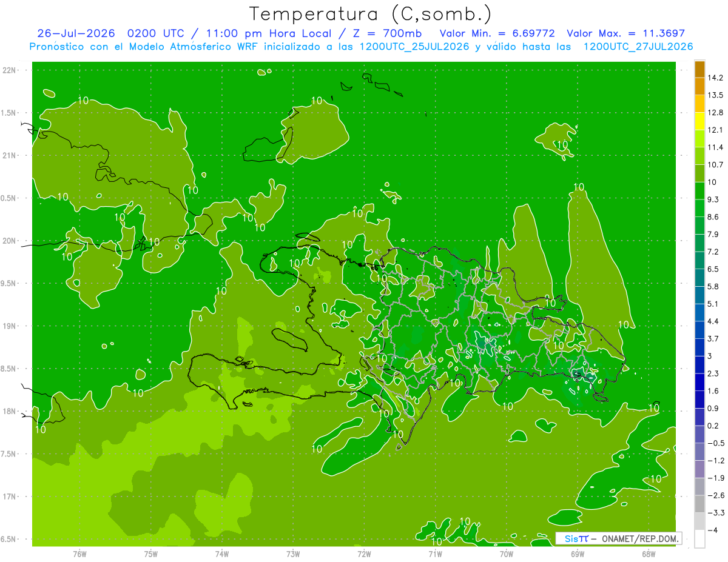The image size is (728, 562).
Task: Pick the blue swatch between 3.7 and 4.4
Action: [699, 330]
